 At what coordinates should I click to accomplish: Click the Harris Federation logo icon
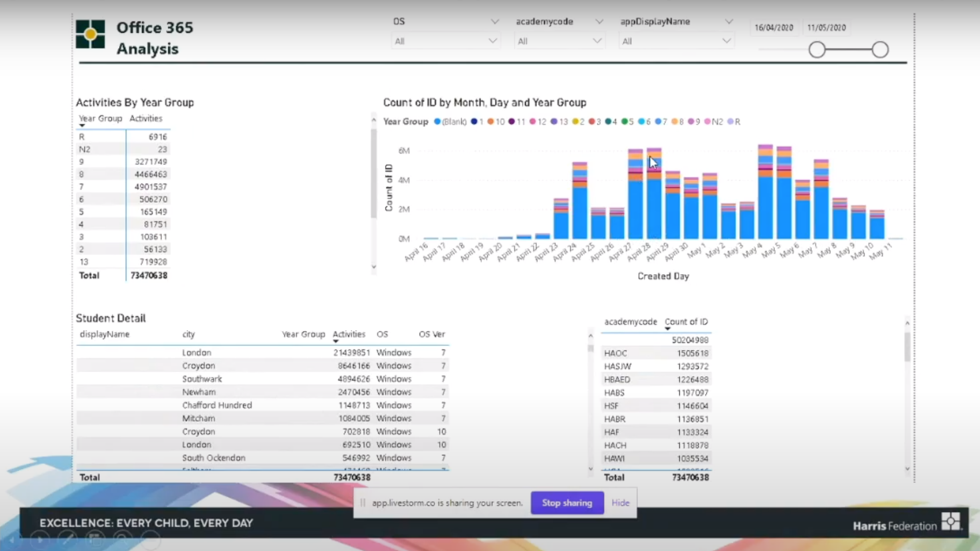950,521
